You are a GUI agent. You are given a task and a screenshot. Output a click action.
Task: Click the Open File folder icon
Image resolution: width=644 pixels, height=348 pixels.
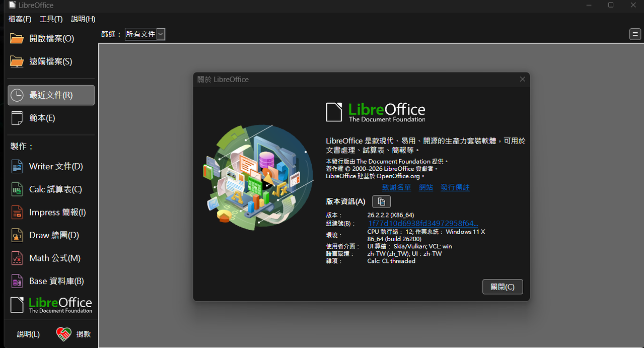click(17, 39)
